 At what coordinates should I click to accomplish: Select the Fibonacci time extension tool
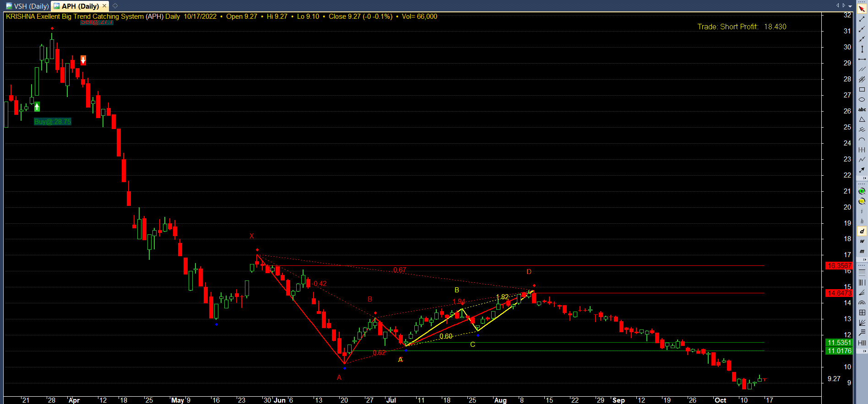[862, 343]
